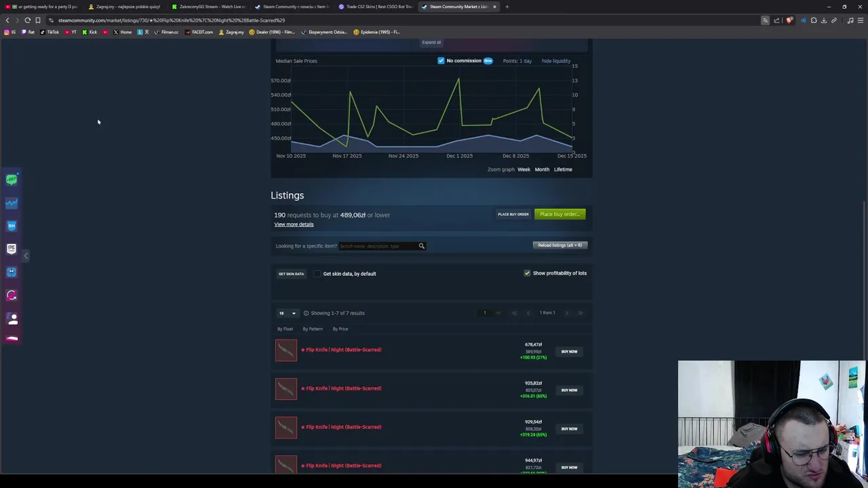Open the Dealer (1996) bookmark

coord(272,32)
